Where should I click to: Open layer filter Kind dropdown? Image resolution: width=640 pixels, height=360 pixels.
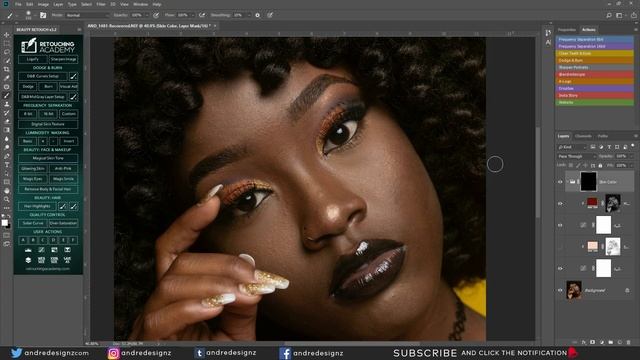point(572,147)
